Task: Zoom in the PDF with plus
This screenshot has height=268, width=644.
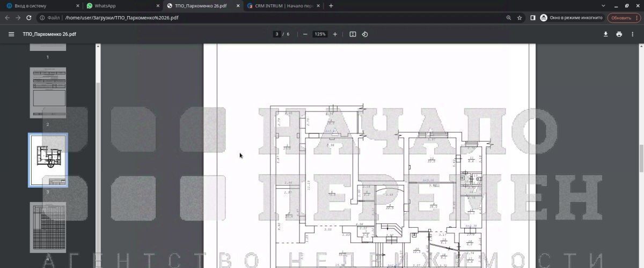Action: pyautogui.click(x=335, y=34)
